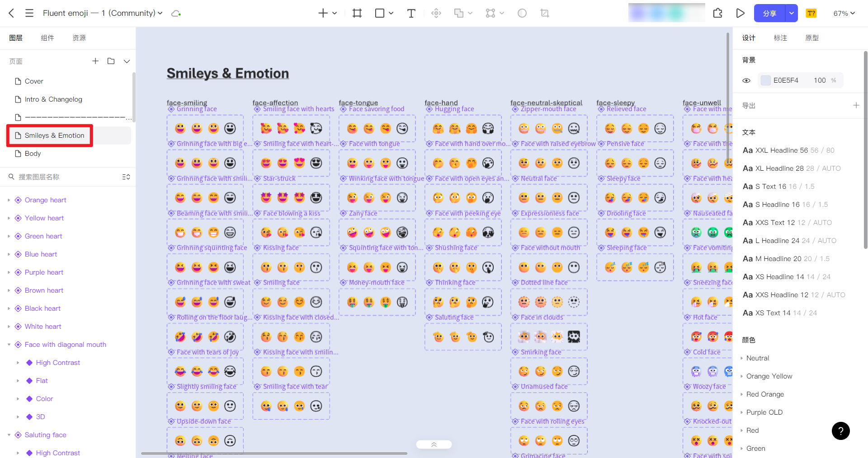The height and width of the screenshot is (458, 868).
Task: Switch to the 原型 tab
Action: pyautogui.click(x=812, y=38)
